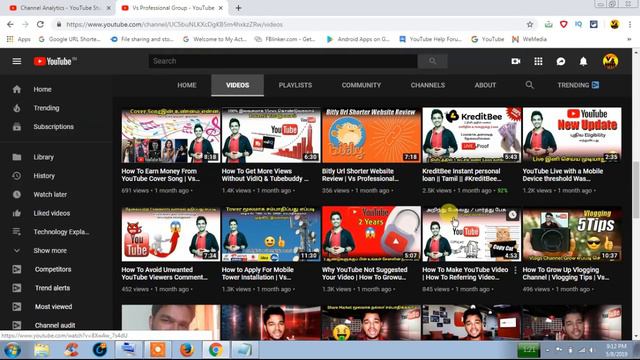
Task: Open KreditBee Instant personal loan title
Action: [x=462, y=175]
